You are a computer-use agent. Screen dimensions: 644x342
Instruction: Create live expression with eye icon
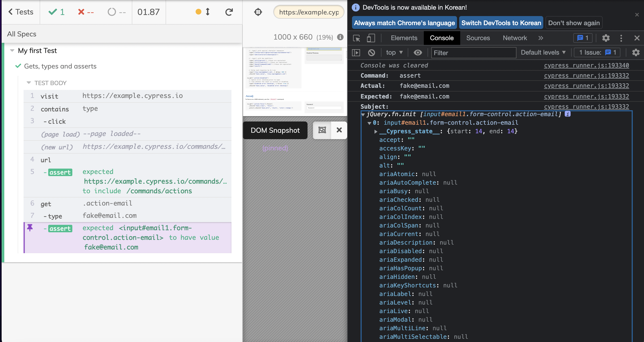tap(418, 53)
